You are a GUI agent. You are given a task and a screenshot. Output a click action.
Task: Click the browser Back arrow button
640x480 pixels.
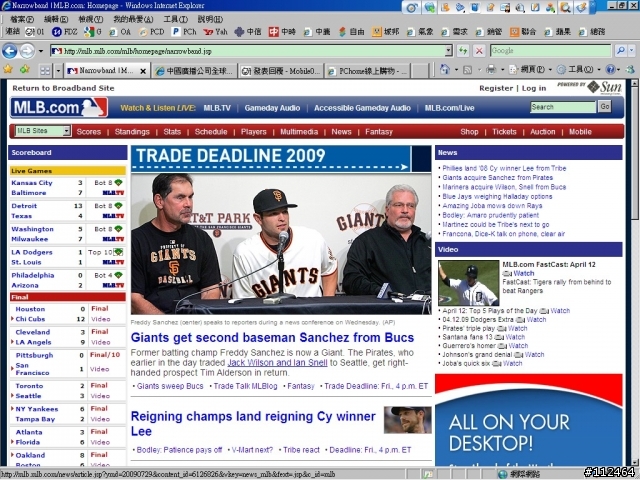[x=10, y=51]
